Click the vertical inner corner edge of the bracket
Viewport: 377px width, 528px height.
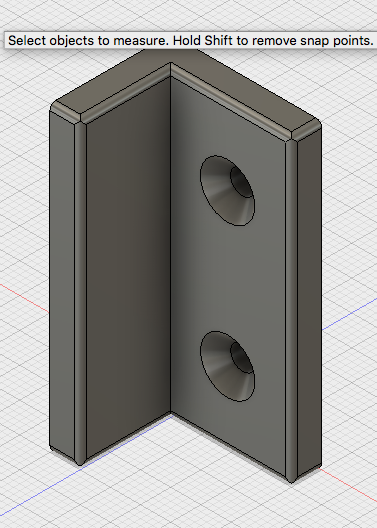coord(171,244)
